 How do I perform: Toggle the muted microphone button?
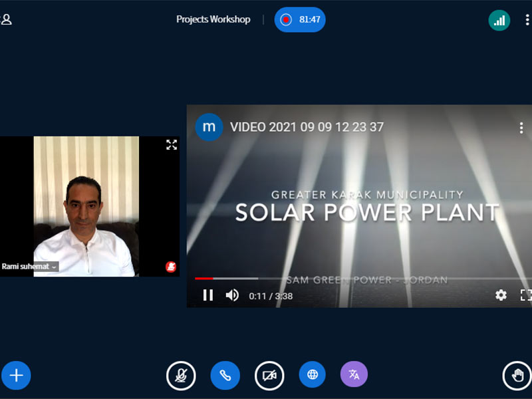pos(181,376)
